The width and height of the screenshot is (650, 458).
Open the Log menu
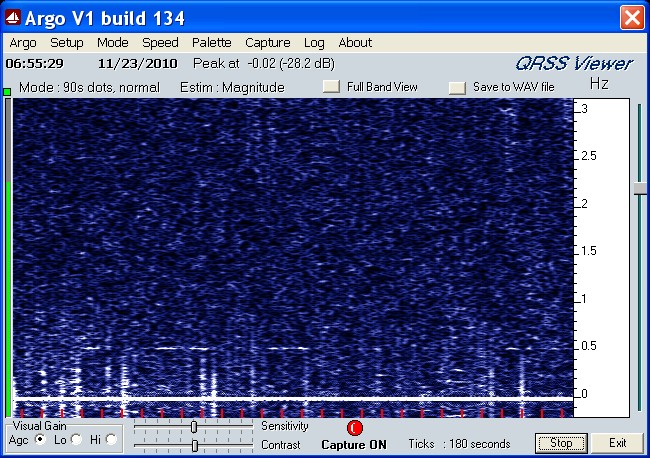(314, 43)
